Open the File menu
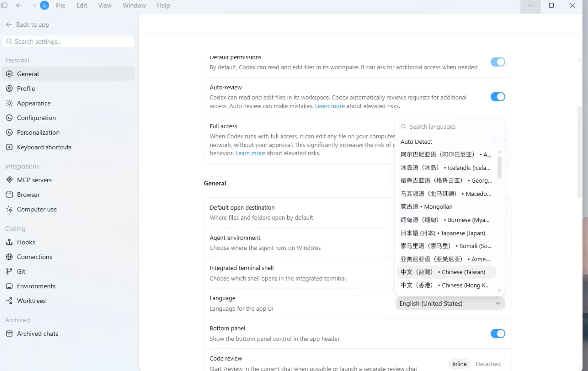 pos(60,5)
